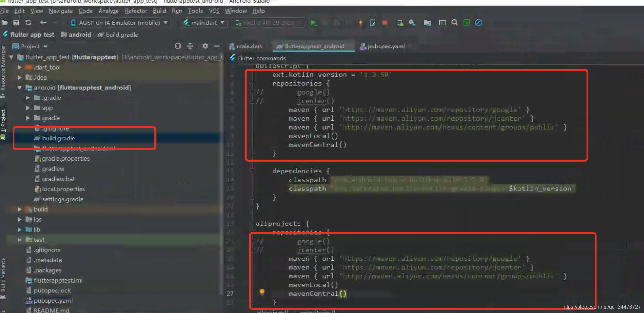The height and width of the screenshot is (313, 644).
Task: Click the Save All toolbar icon
Action: coord(16,22)
